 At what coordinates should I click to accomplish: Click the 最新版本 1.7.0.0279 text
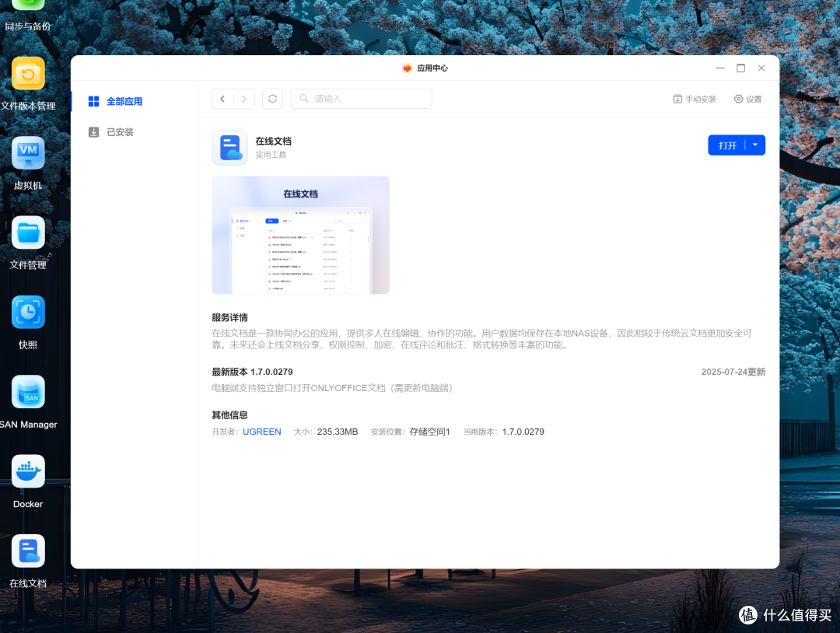click(252, 372)
